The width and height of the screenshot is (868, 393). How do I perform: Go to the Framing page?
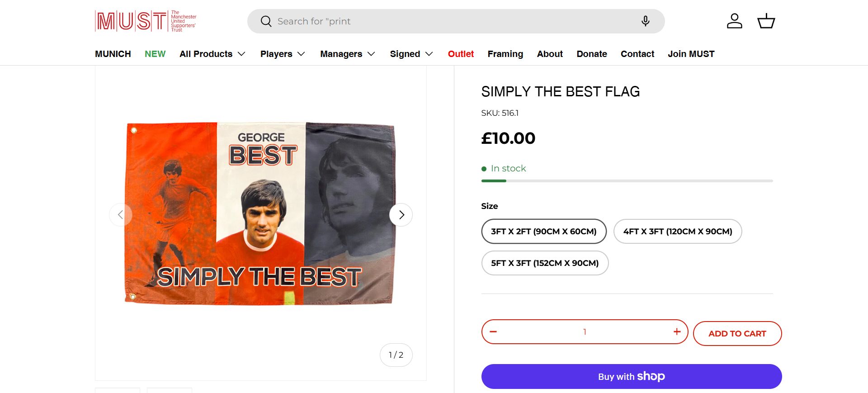505,54
